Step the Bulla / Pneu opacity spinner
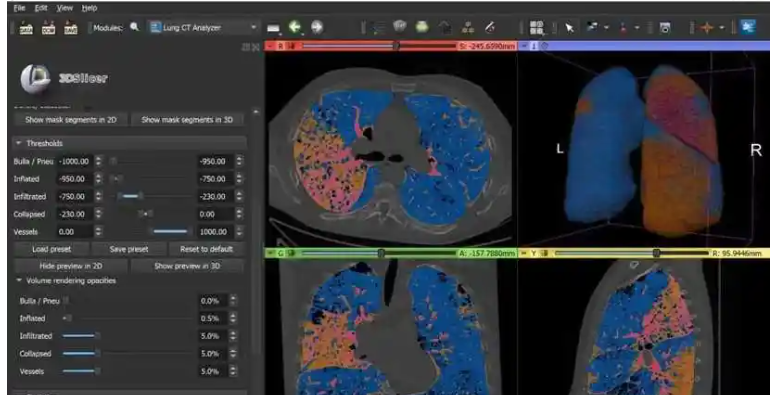The image size is (773, 395). click(233, 301)
